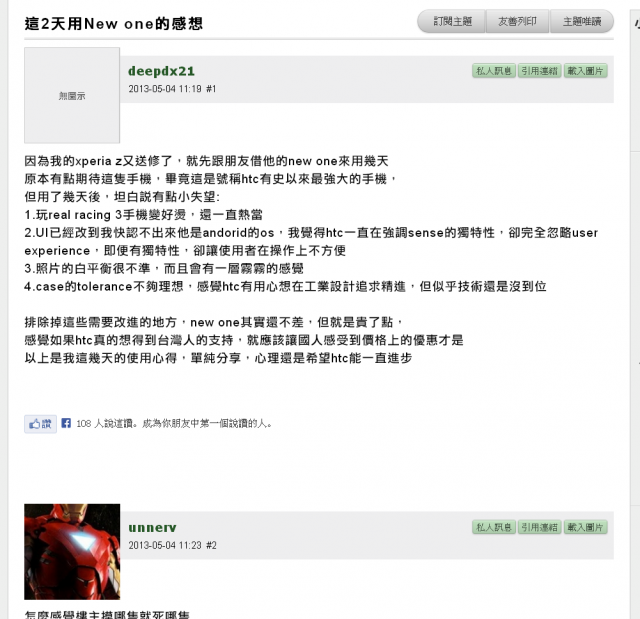The width and height of the screenshot is (640, 619).
Task: Open the 無圖示 placeholder avatar of deepdx21
Action: pyautogui.click(x=72, y=95)
